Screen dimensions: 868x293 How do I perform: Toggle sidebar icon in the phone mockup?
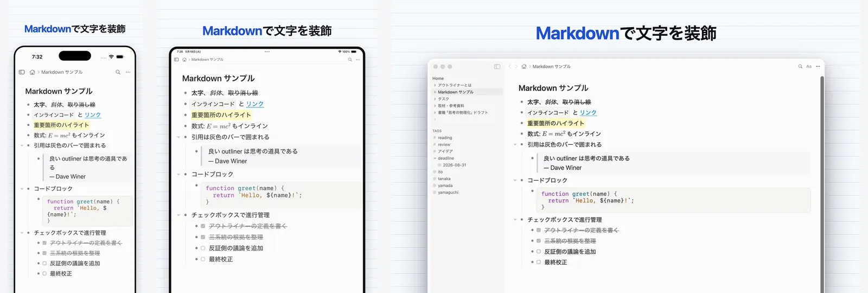click(x=22, y=72)
